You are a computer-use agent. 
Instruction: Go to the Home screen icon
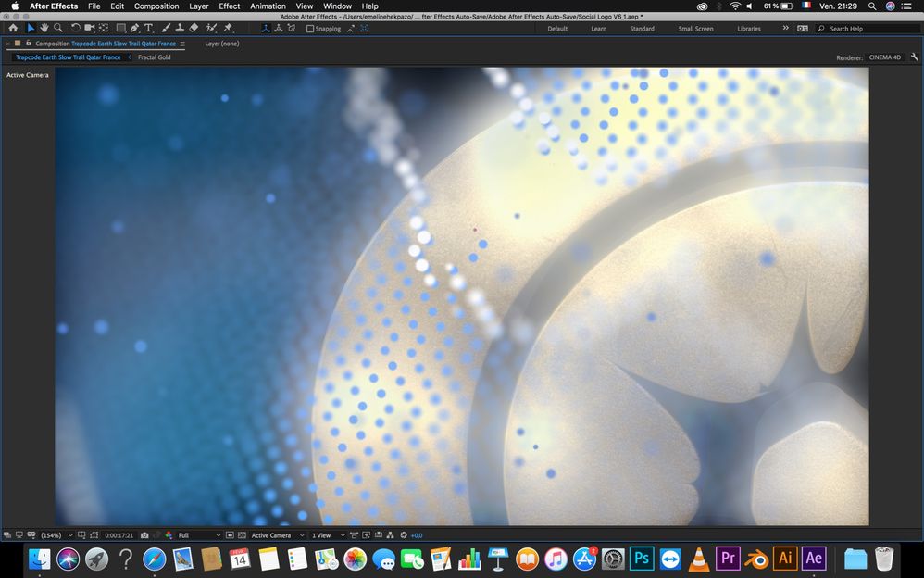pos(13,28)
